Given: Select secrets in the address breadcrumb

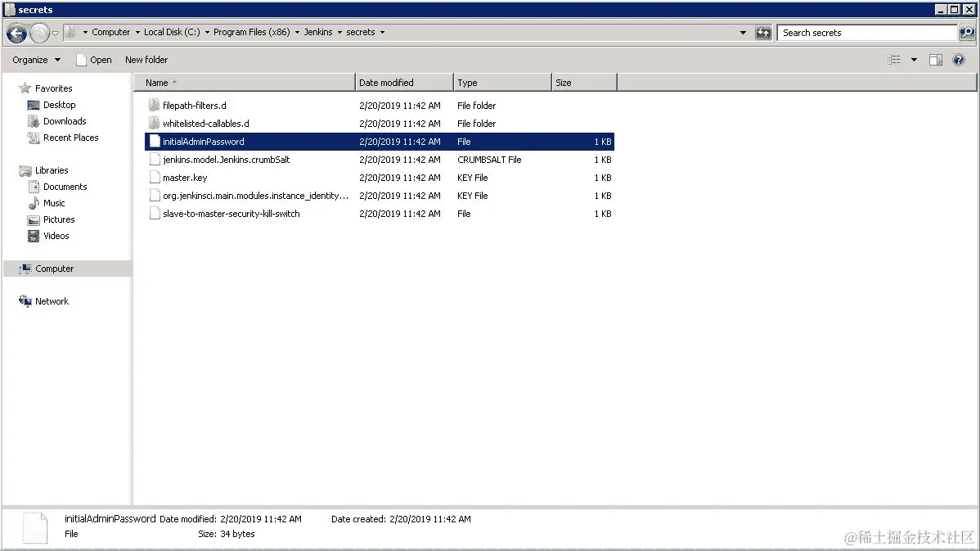Looking at the screenshot, I should coord(361,32).
